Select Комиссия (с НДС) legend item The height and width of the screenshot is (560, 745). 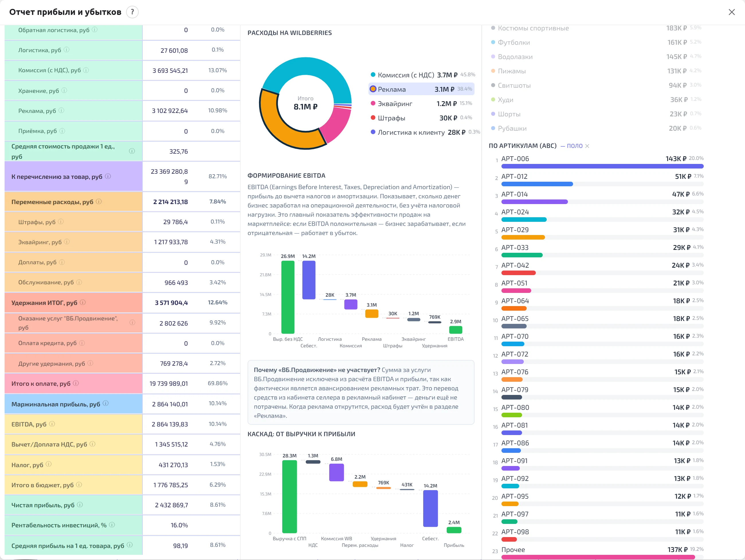tap(423, 75)
